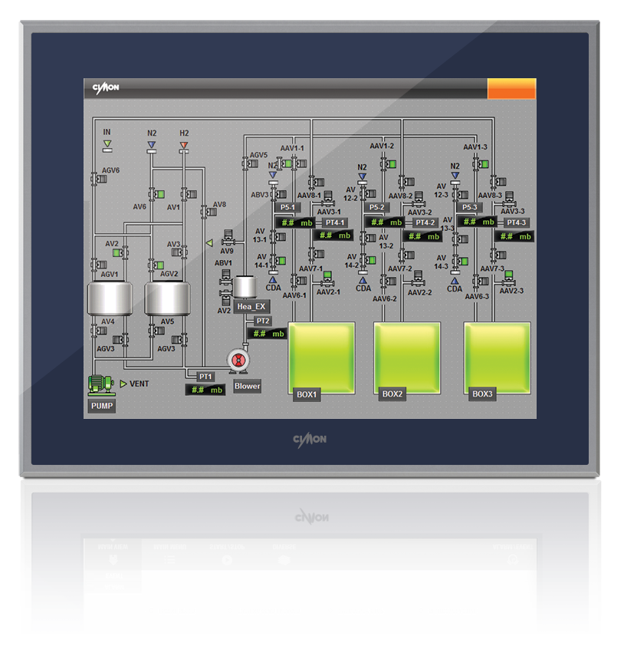Viewport: 624px width, 672px height.
Task: Select the AV6 valve icon
Action: tap(154, 193)
